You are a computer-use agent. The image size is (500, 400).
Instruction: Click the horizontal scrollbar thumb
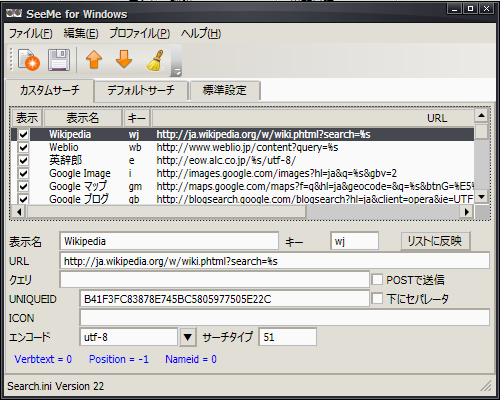tap(166, 211)
